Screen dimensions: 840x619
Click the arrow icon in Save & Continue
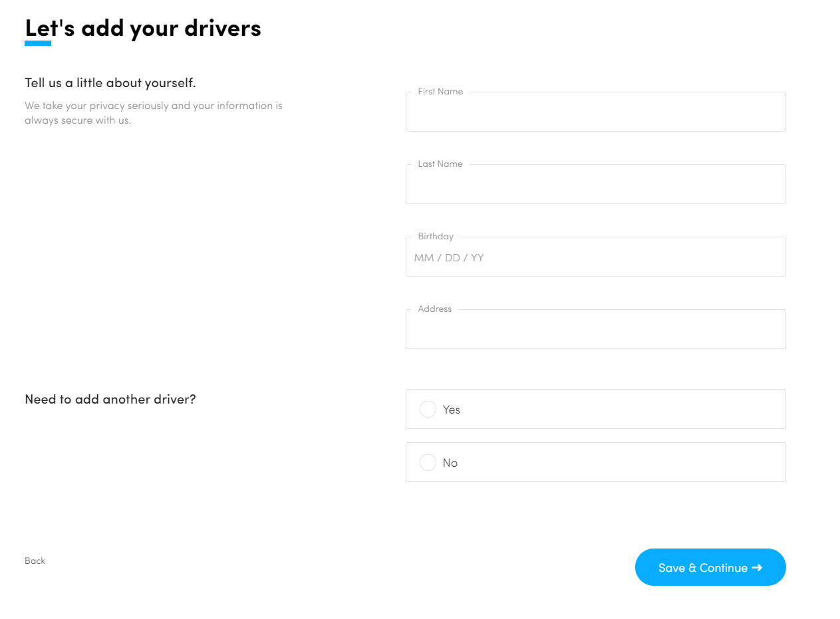click(757, 568)
